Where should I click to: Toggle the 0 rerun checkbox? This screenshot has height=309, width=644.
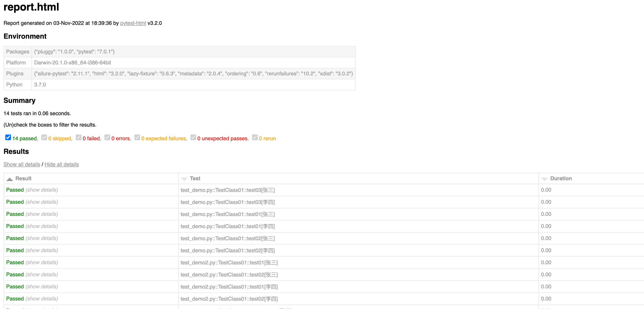[x=254, y=137]
